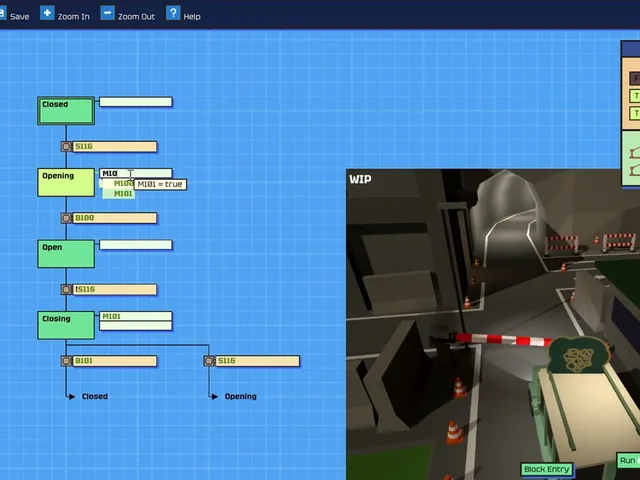
Task: Click the Zoom In plus icon
Action: point(47,13)
